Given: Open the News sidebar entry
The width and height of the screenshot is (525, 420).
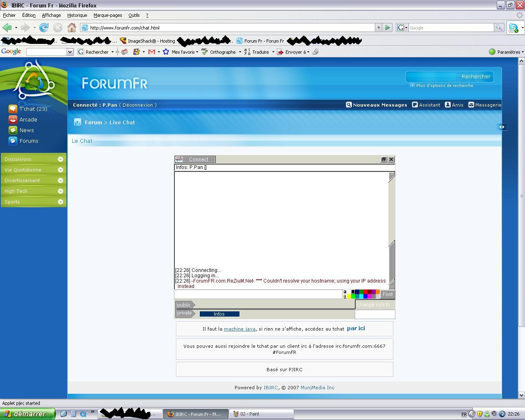Looking at the screenshot, I should click(x=21, y=130).
